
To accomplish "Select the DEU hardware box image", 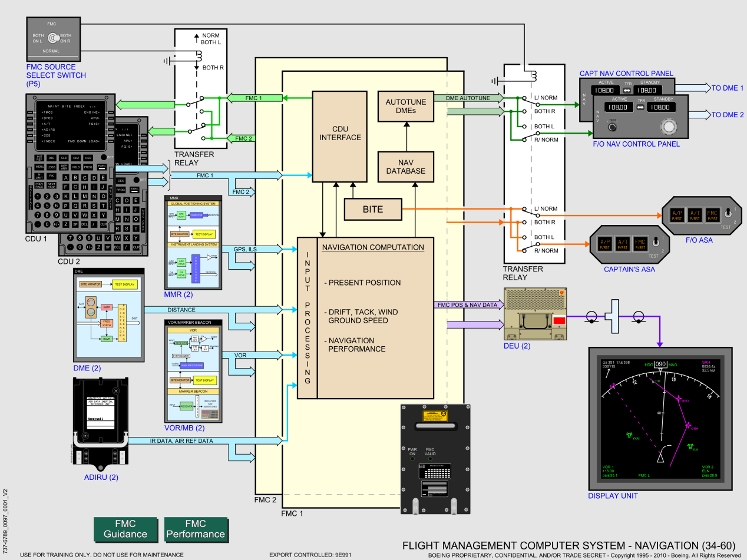I will tap(537, 315).
